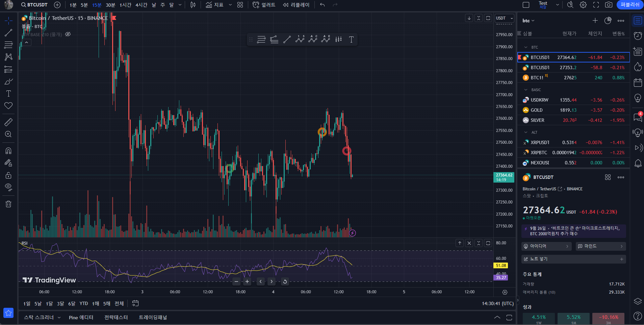Select the text annotation tool in left sidebar
644x325 pixels.
click(x=8, y=93)
